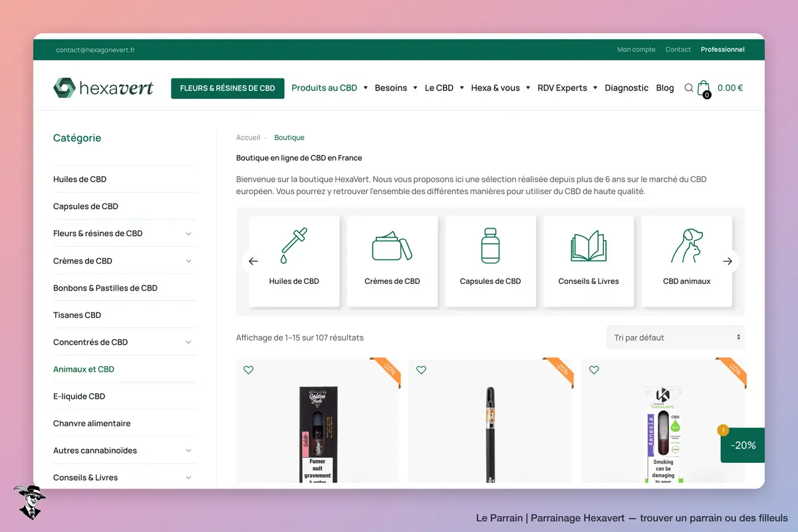Open Bonbons & Pastilles de CBD category

[105, 288]
